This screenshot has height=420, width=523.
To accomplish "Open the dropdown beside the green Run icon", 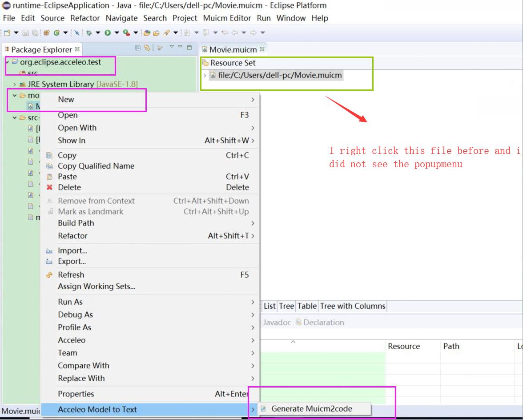I will coord(117,32).
